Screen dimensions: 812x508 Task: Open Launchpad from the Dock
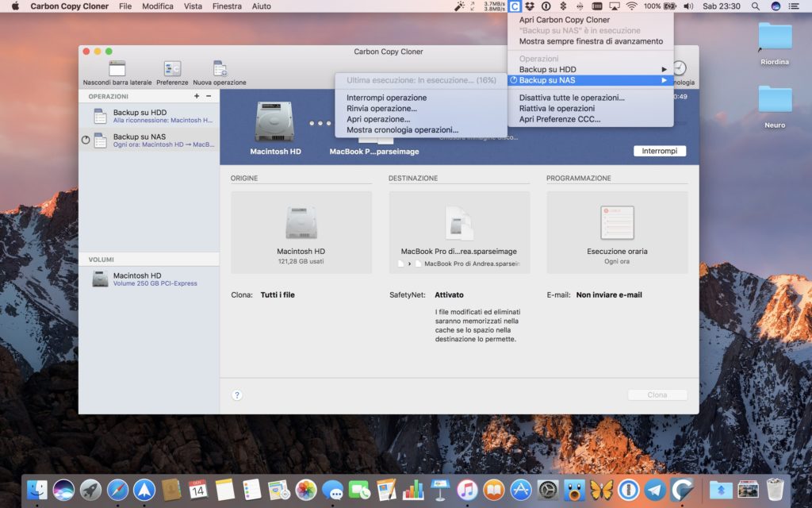[x=90, y=490]
